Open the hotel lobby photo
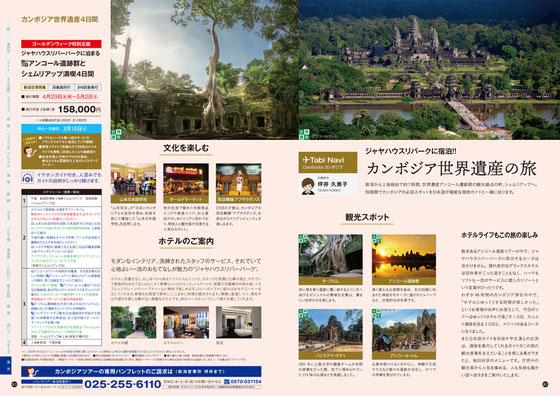 pyautogui.click(x=186, y=322)
